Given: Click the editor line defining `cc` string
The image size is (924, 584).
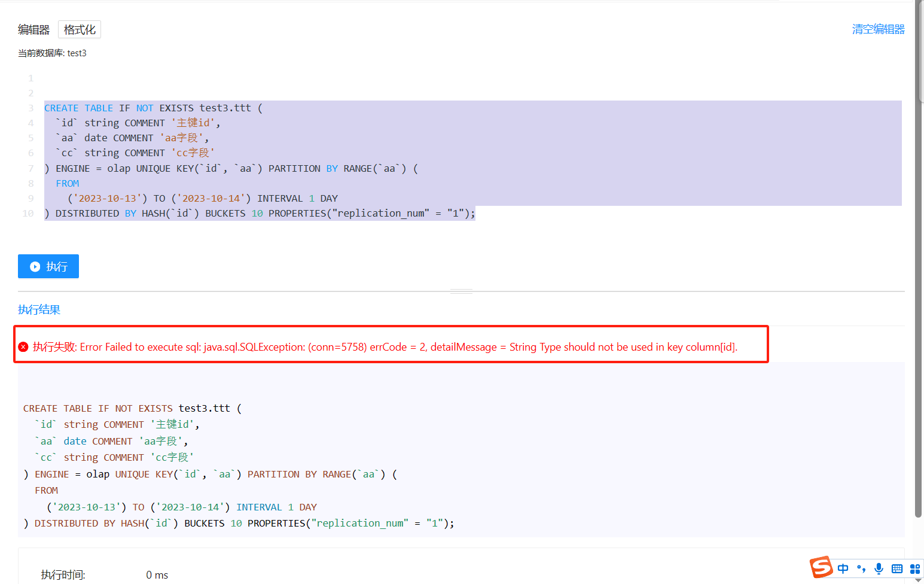Looking at the screenshot, I should click(x=135, y=153).
